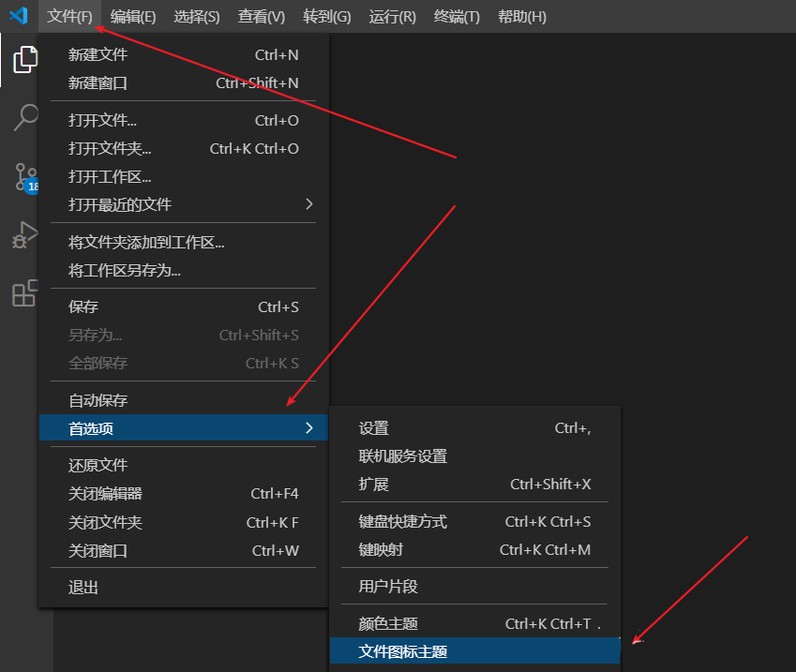Open 扩展 in the Preferences submenu
The image size is (796, 672).
click(474, 485)
